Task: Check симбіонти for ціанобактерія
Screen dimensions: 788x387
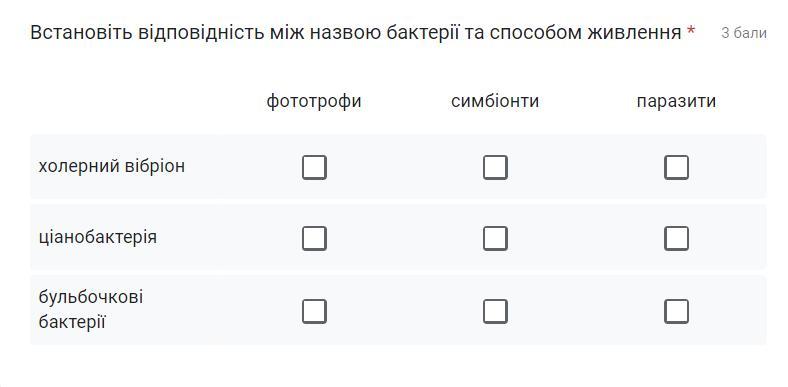Action: click(495, 238)
